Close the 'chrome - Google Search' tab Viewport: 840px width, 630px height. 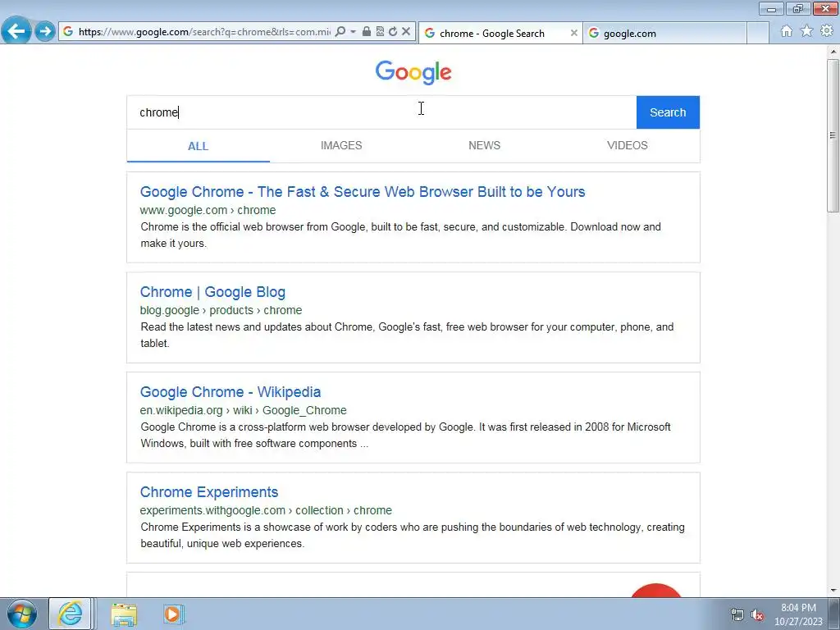point(573,33)
